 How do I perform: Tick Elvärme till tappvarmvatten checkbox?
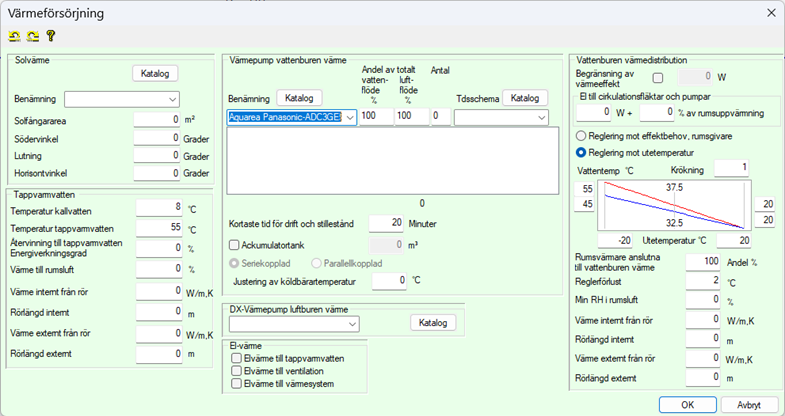pos(236,358)
